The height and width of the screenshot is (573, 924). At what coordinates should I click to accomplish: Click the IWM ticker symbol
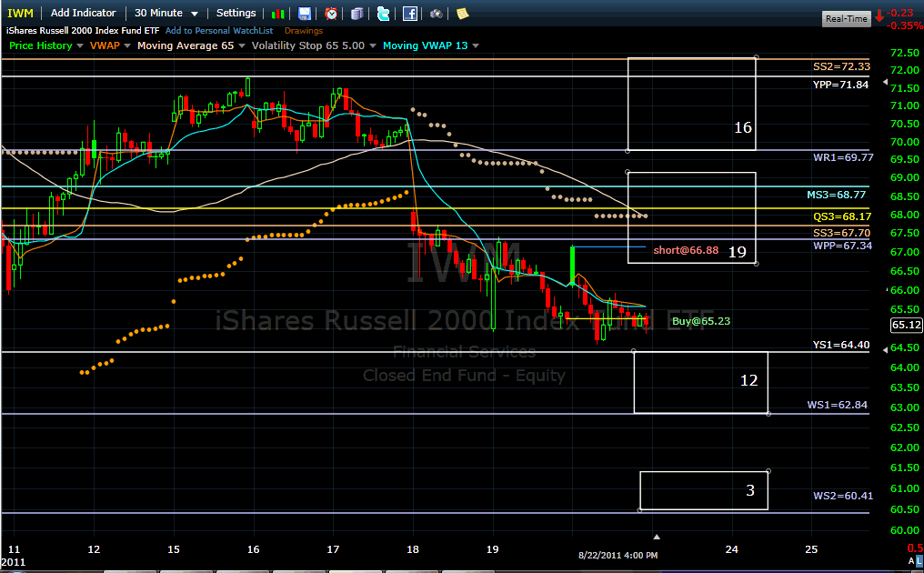[20, 13]
